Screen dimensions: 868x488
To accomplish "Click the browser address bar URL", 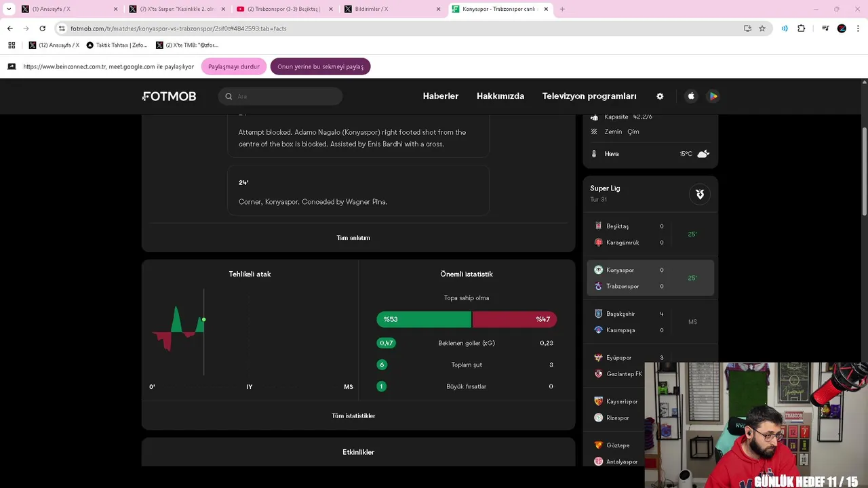I will pyautogui.click(x=178, y=28).
